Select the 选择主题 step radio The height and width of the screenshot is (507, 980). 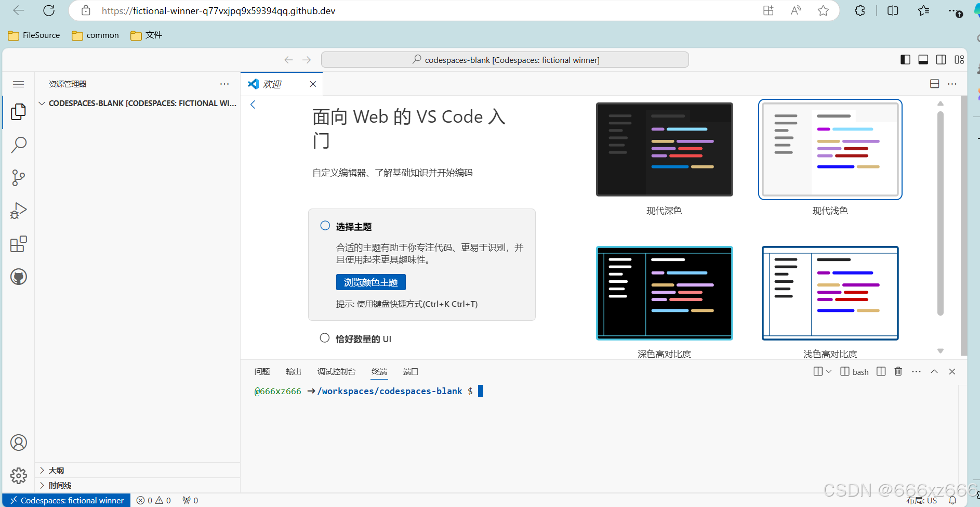coord(325,226)
